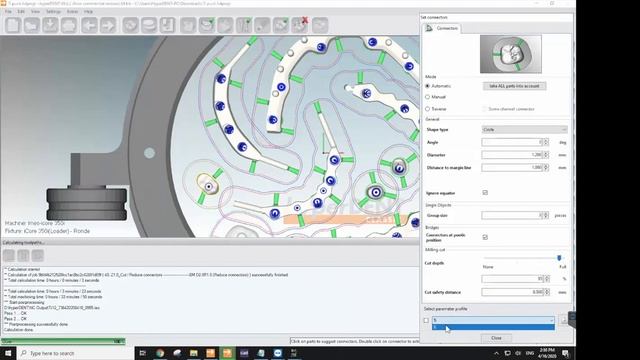
Task: Click into Distance to margin line field
Action: tap(512, 167)
